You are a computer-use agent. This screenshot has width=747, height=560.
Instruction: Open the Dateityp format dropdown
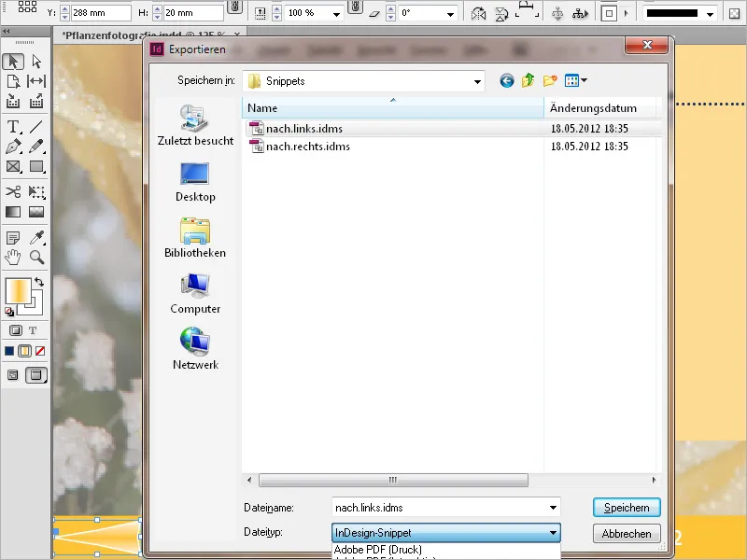coord(553,533)
